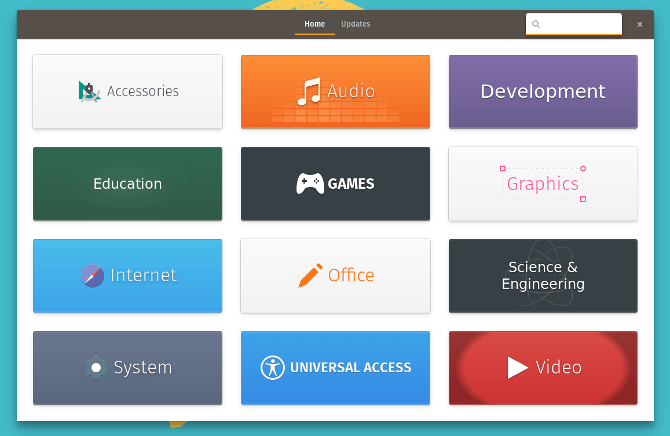Screen dimensions: 670x436
Task: Browse the Development category
Action: coord(543,91)
